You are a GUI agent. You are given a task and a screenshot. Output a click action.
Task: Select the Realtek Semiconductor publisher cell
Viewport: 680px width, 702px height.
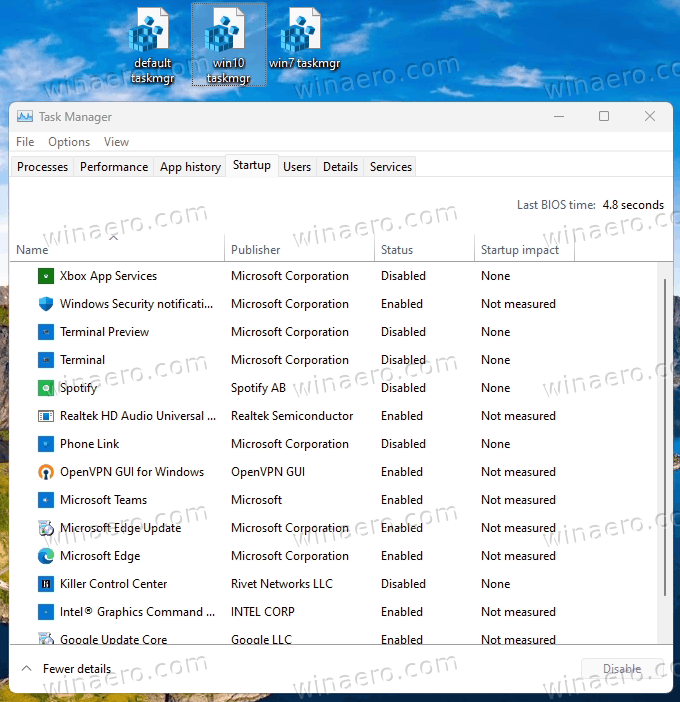(x=292, y=416)
